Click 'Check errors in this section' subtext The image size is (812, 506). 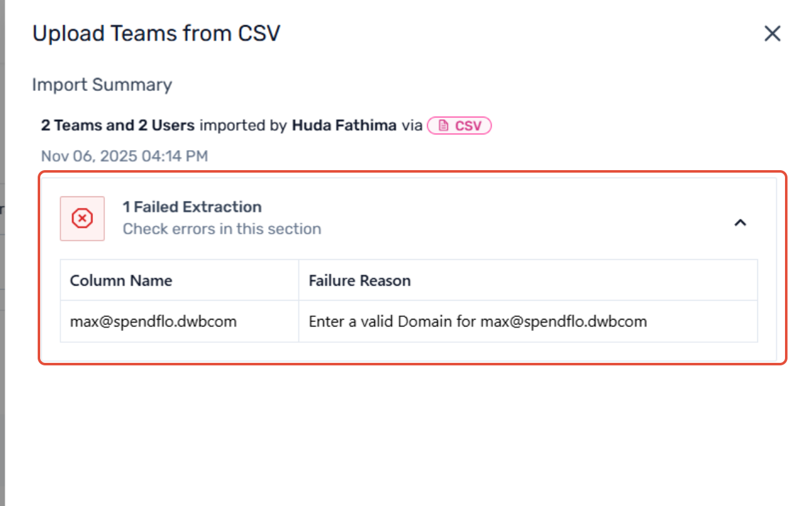click(222, 229)
